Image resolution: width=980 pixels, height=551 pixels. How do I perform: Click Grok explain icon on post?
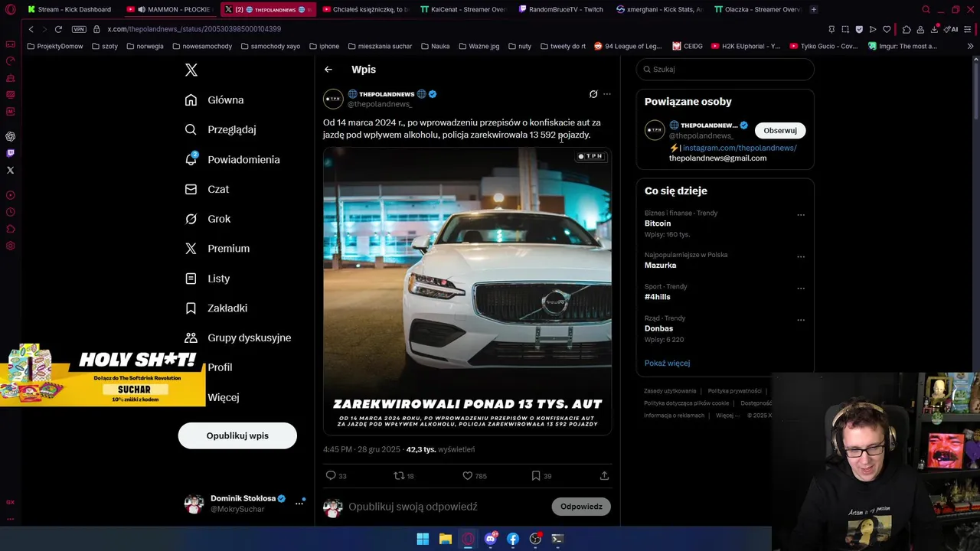click(x=593, y=94)
